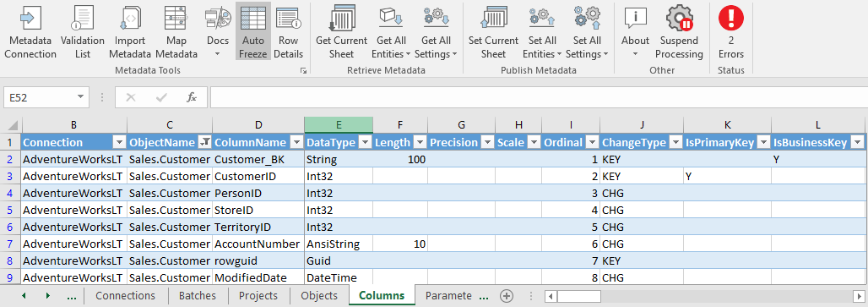Switch to the Batches sheet tab

point(198,296)
